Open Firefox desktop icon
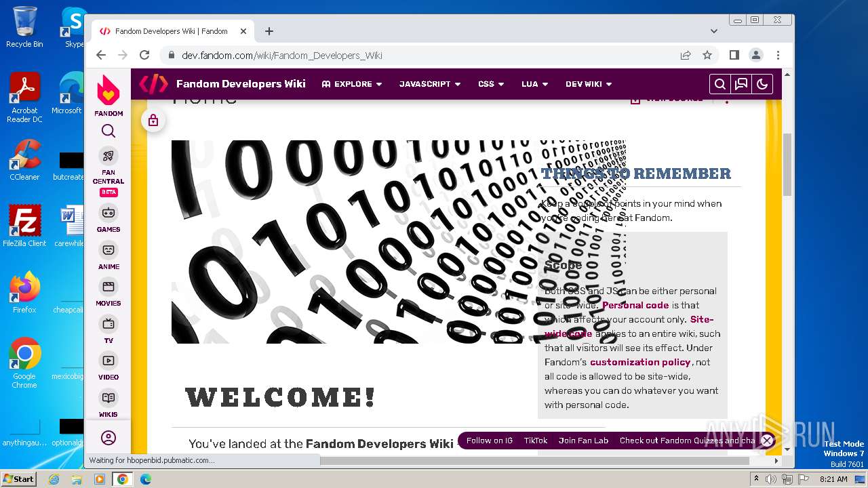 pyautogui.click(x=24, y=293)
